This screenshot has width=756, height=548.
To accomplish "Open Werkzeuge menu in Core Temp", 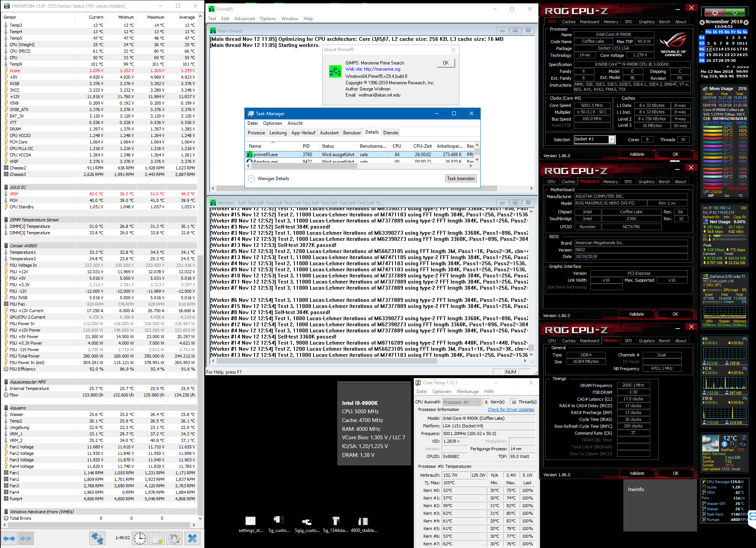I will point(468,392).
